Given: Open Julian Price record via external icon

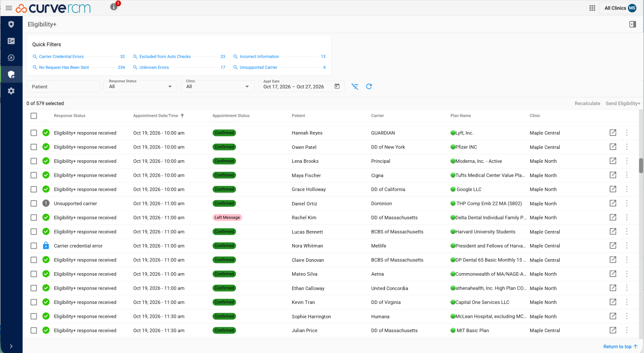Looking at the screenshot, I should [x=613, y=330].
